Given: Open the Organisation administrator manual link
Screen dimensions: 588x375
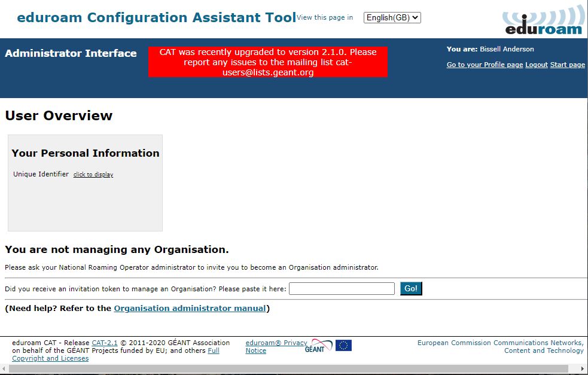Looking at the screenshot, I should [x=190, y=308].
